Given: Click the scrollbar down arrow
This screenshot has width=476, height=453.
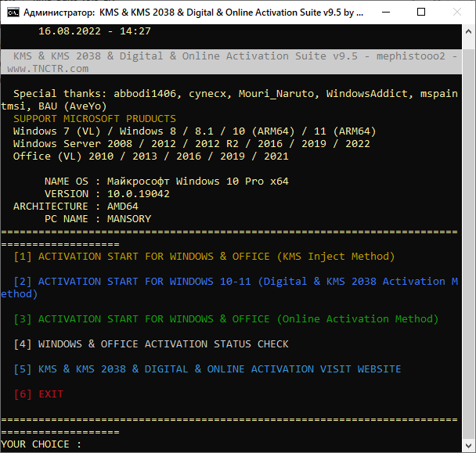Looking at the screenshot, I should pos(467,444).
